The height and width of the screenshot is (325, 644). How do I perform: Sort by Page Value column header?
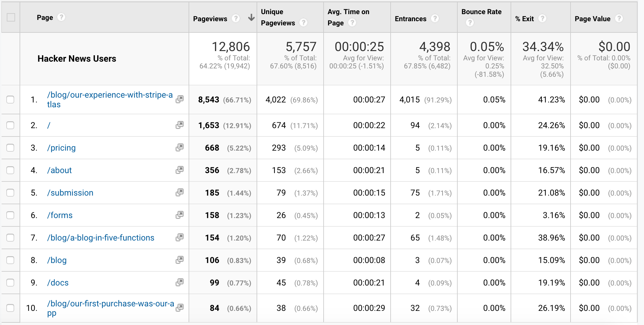[592, 19]
